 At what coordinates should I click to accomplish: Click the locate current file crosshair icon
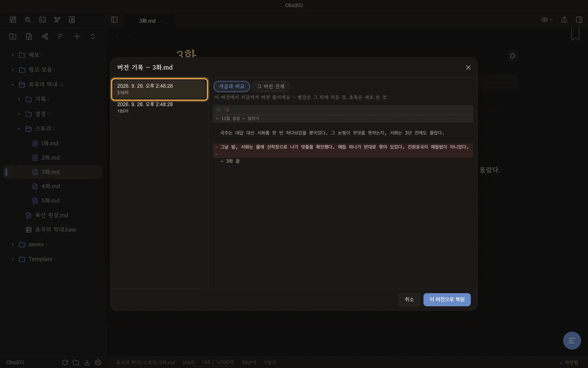tap(77, 36)
